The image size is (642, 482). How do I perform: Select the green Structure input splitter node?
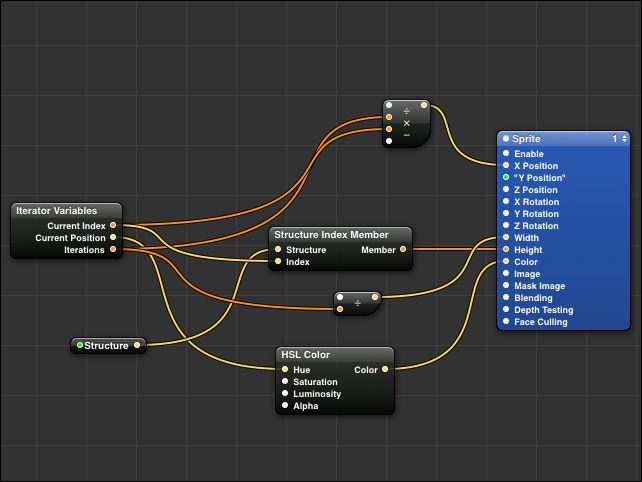click(x=108, y=346)
